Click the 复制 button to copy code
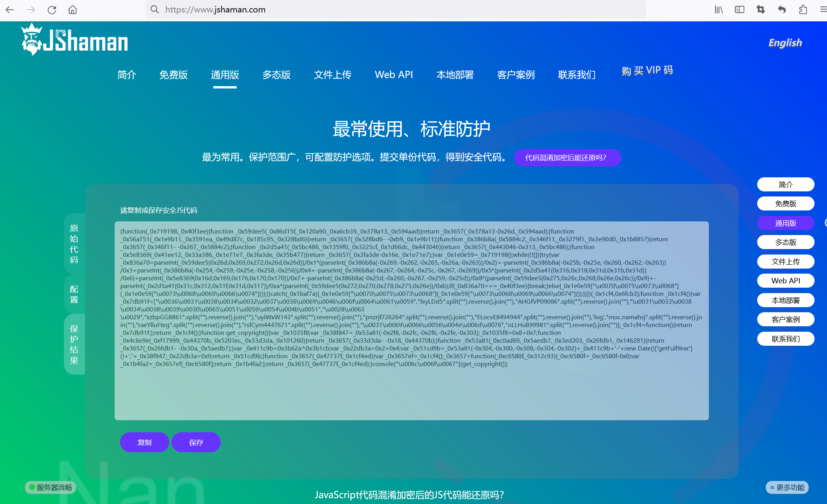Viewport: 827px width, 504px height. 144,442
